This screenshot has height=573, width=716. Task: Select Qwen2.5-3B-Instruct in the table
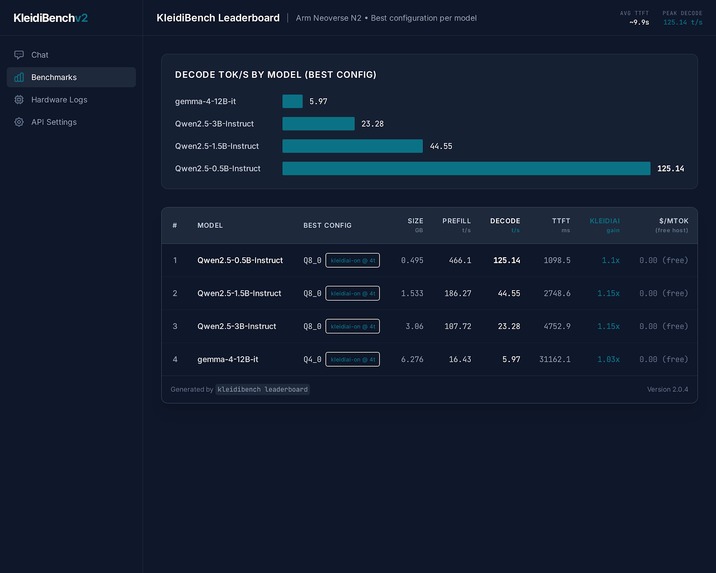pos(237,326)
